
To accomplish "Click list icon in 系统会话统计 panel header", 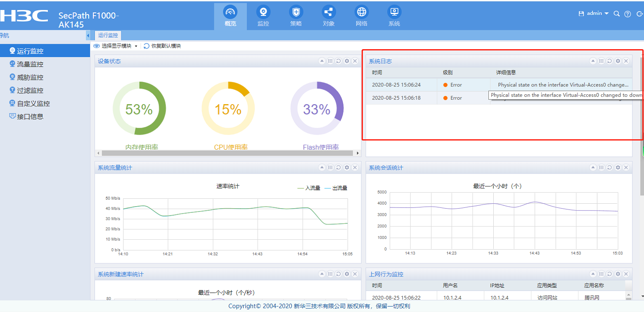I will click(x=601, y=167).
